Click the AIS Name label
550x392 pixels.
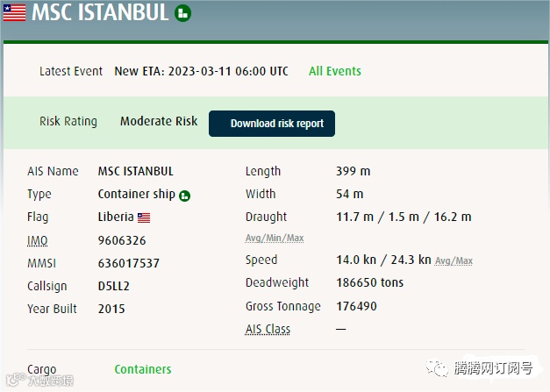pos(53,171)
